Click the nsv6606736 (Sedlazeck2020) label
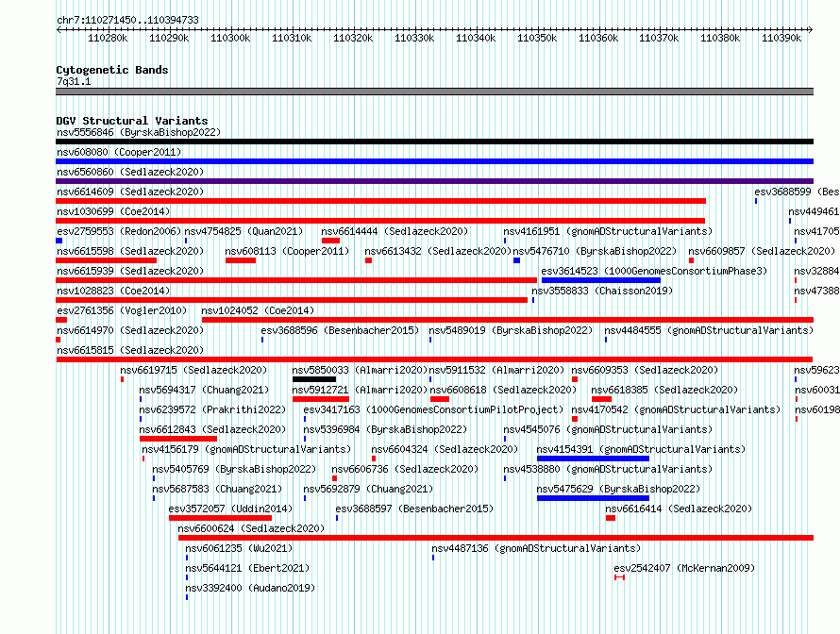Screen dimensions: 840x634 [x=405, y=469]
